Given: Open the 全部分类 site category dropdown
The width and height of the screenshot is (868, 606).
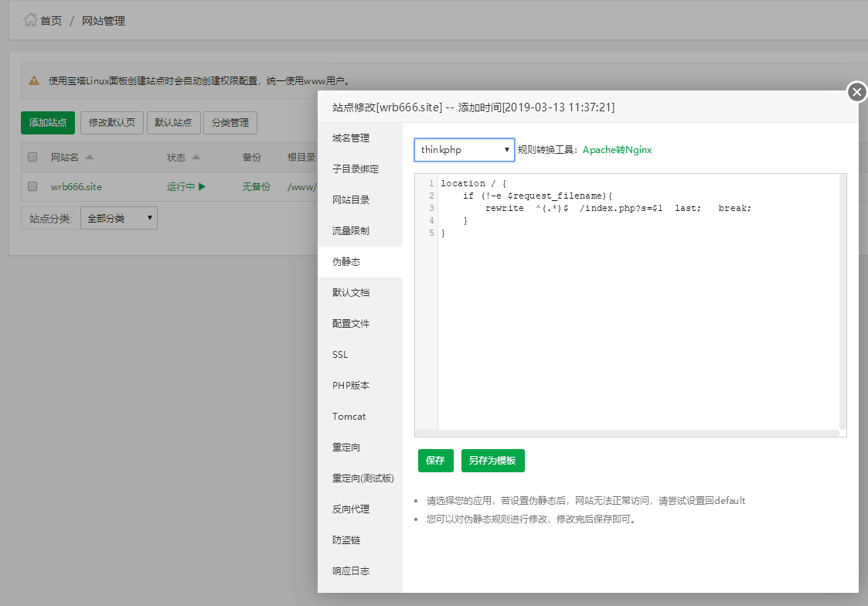Looking at the screenshot, I should click(119, 218).
